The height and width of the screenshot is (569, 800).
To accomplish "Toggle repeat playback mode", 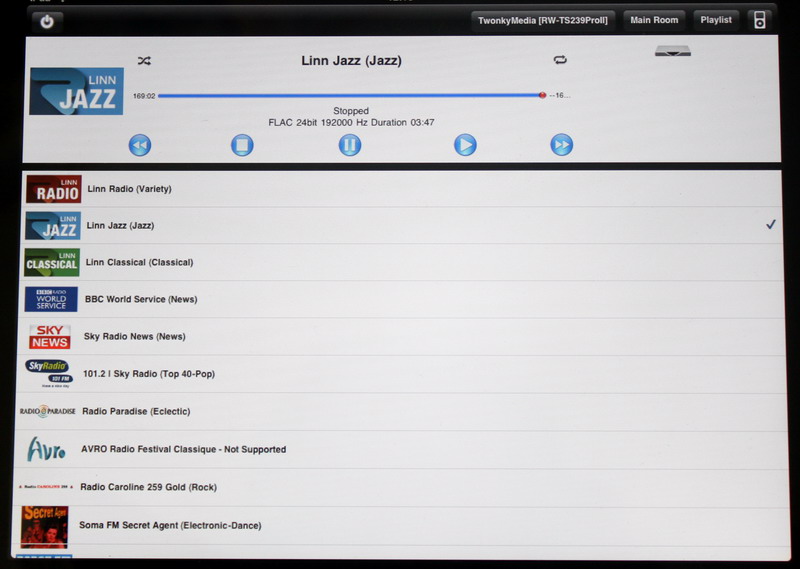I will (x=560, y=61).
